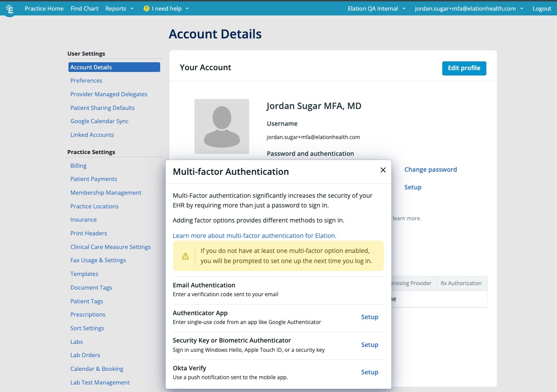Open the "I need help" dropdown
The height and width of the screenshot is (392, 557).
[166, 8]
